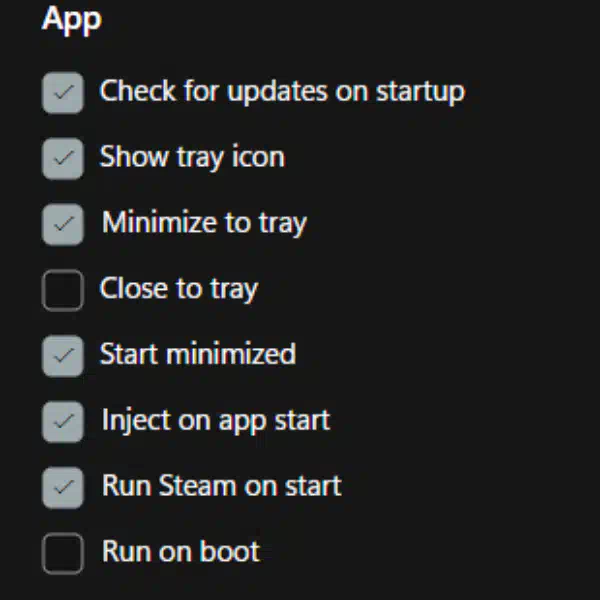Disable the Show tray icon checkbox
The image size is (600, 600).
coord(63,158)
